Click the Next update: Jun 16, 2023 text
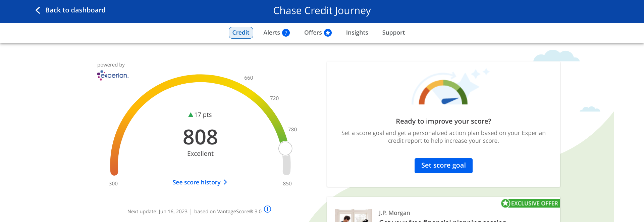This screenshot has height=222, width=644. (157, 212)
